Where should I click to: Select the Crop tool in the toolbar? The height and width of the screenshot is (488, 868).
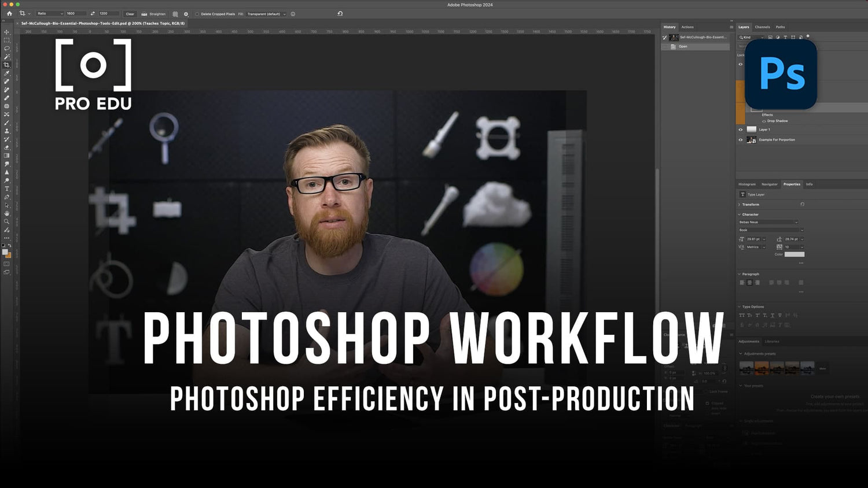click(x=7, y=64)
